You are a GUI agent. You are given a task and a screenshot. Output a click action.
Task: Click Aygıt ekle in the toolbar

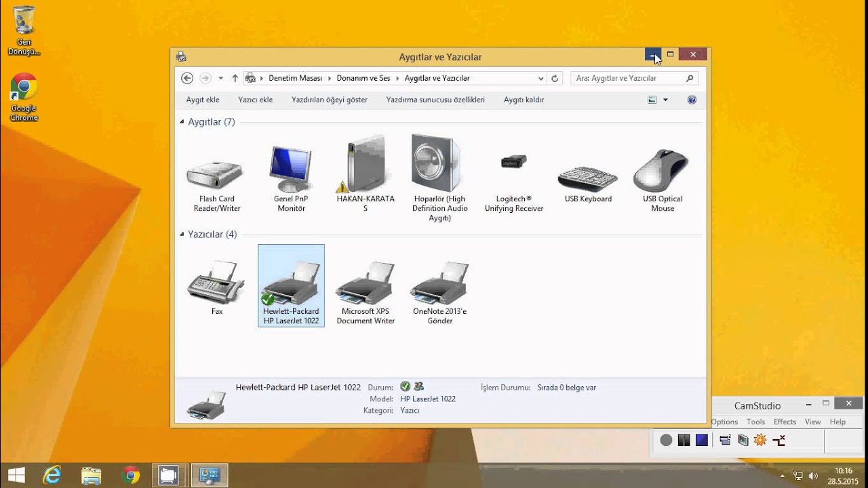click(x=203, y=100)
